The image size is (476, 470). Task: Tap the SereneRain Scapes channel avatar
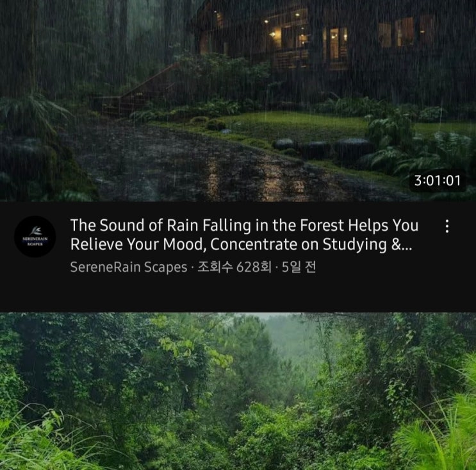tap(35, 237)
